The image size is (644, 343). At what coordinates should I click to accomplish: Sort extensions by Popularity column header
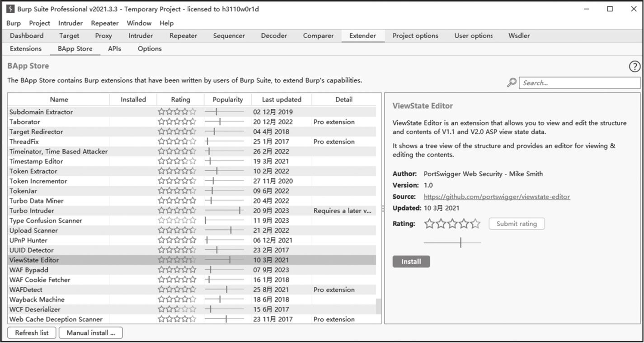(228, 100)
